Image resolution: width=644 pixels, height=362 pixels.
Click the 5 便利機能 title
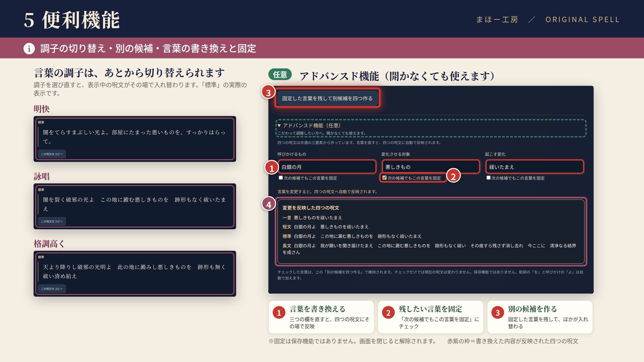pyautogui.click(x=72, y=20)
